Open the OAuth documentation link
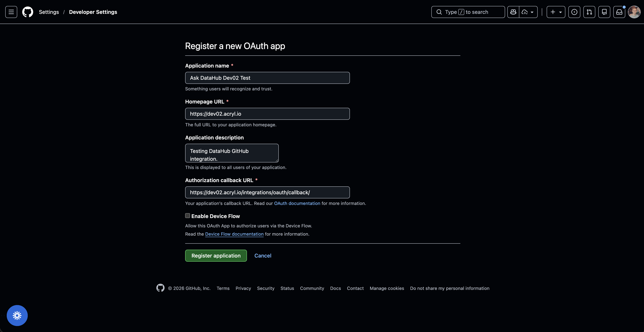Screen dimensions: 644x332 pos(297,203)
